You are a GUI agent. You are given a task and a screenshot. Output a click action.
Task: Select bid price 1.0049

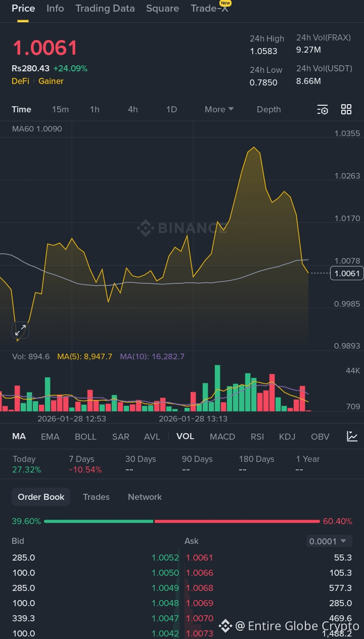(x=165, y=588)
